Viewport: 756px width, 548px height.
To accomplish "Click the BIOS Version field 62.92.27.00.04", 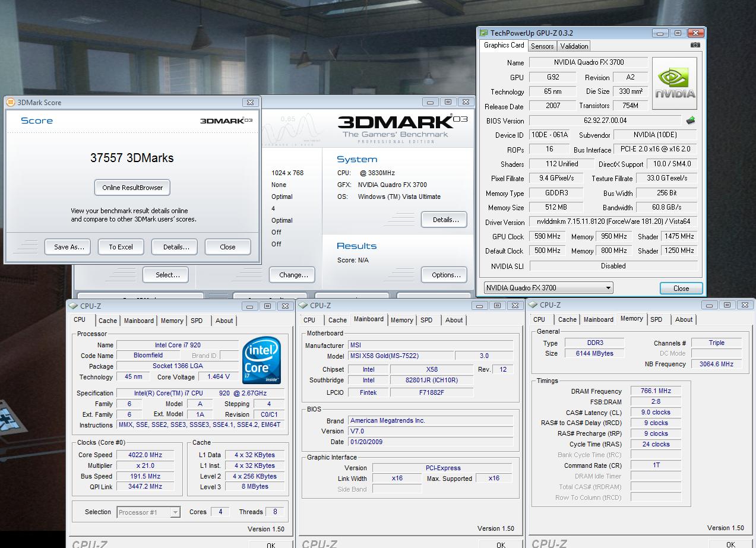I will click(x=605, y=121).
